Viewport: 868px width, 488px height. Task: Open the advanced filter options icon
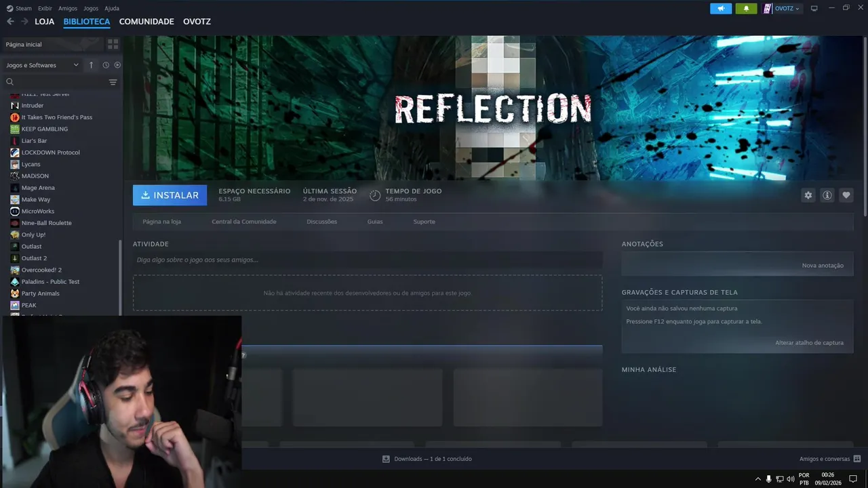click(x=113, y=82)
